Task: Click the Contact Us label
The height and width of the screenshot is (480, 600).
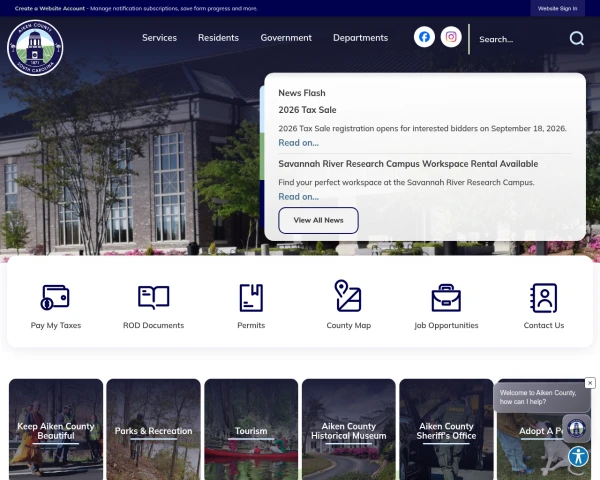Action: coord(544,325)
